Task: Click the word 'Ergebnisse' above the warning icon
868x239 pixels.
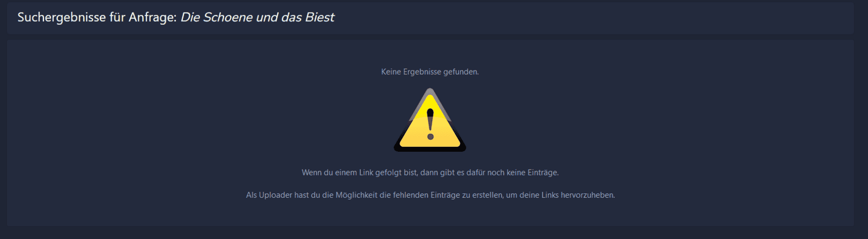Action: click(x=422, y=72)
